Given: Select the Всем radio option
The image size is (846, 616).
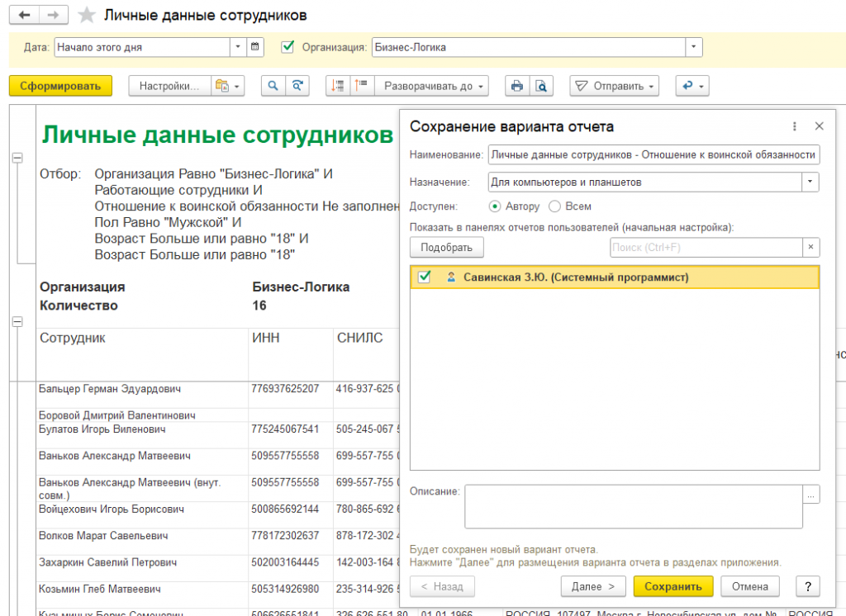Looking at the screenshot, I should pos(554,206).
